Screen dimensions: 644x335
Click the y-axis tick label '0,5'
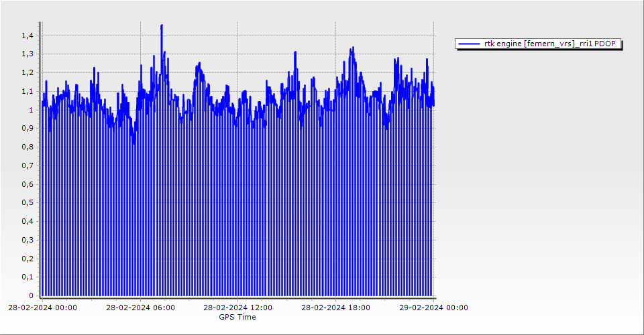(x=28, y=203)
